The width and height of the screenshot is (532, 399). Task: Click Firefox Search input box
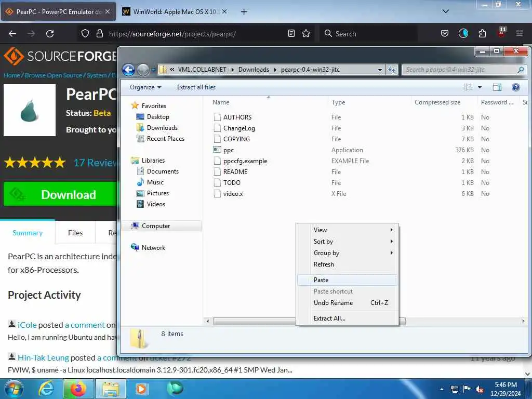pos(368,34)
